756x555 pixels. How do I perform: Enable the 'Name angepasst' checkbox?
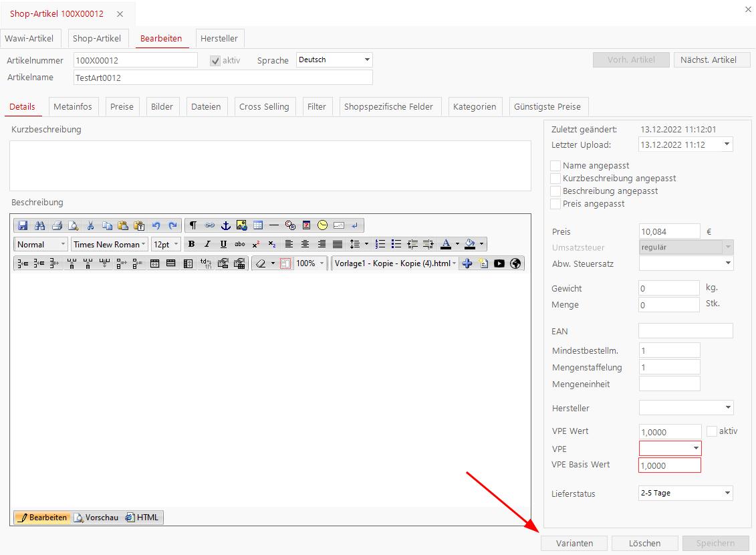(555, 166)
